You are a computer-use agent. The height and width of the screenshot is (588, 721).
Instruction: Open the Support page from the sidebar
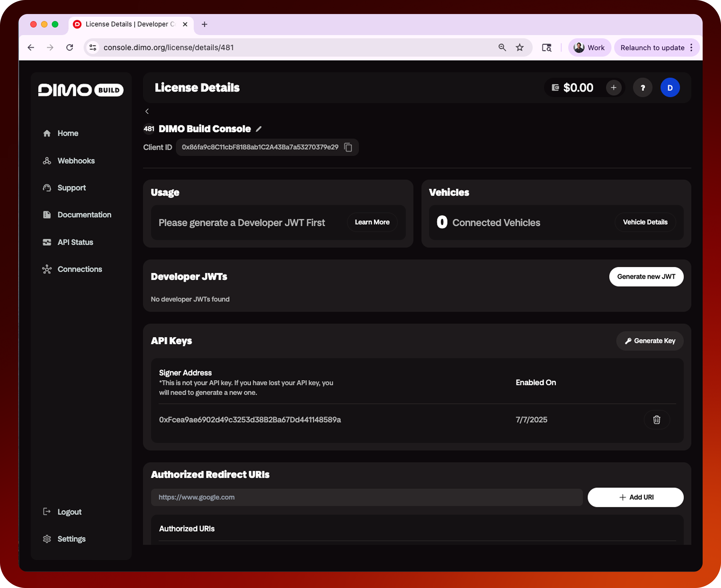click(71, 188)
